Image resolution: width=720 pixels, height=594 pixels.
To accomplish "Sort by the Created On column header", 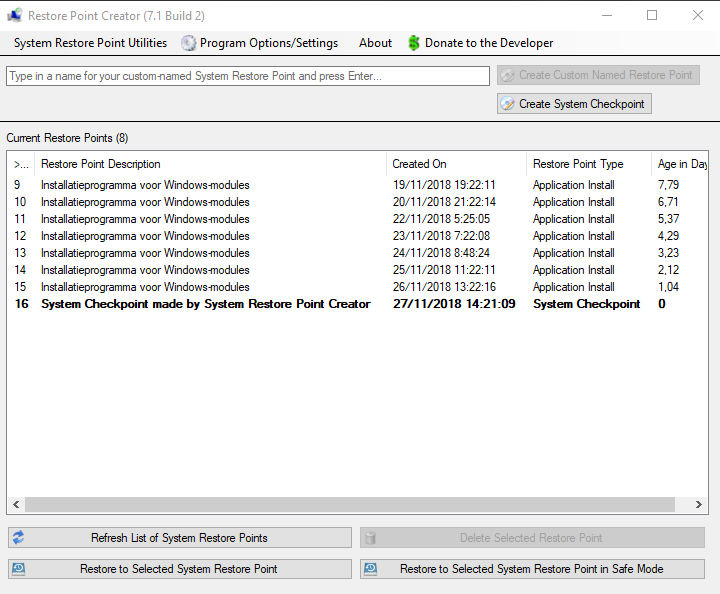I will [x=419, y=164].
